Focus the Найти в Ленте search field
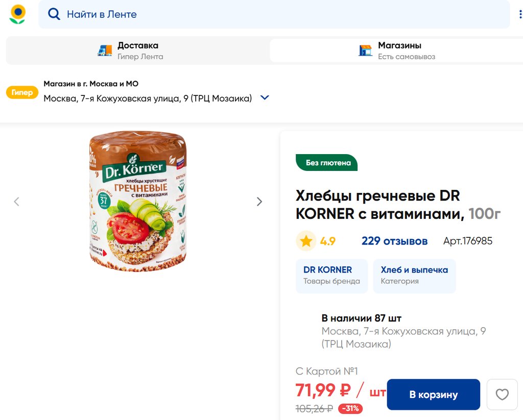523x420 pixels. [x=276, y=14]
